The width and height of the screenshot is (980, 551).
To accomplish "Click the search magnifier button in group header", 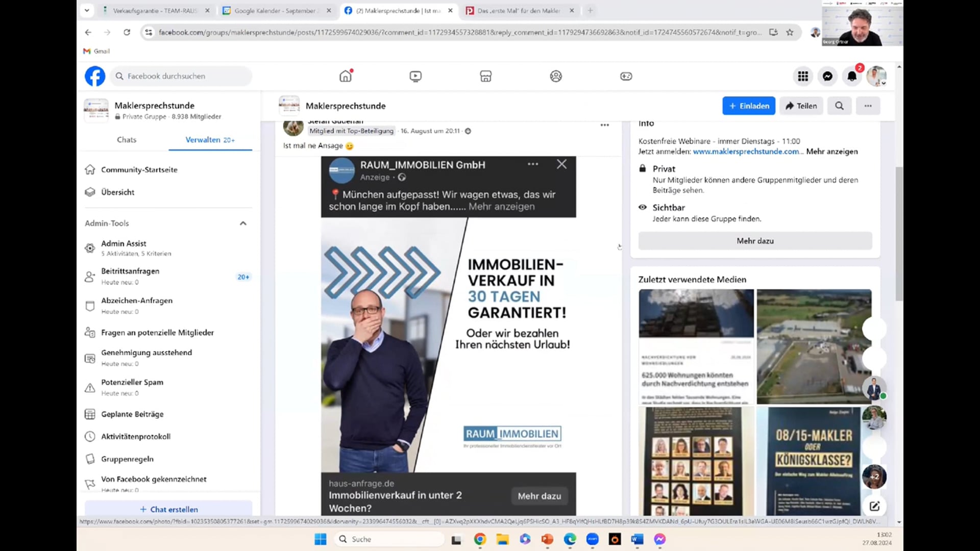I will pyautogui.click(x=839, y=106).
